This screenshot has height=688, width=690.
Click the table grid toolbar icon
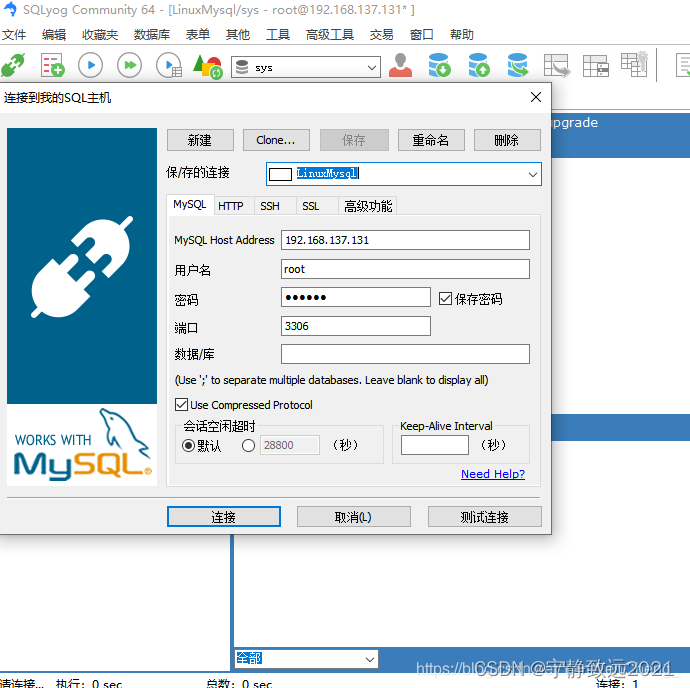596,66
